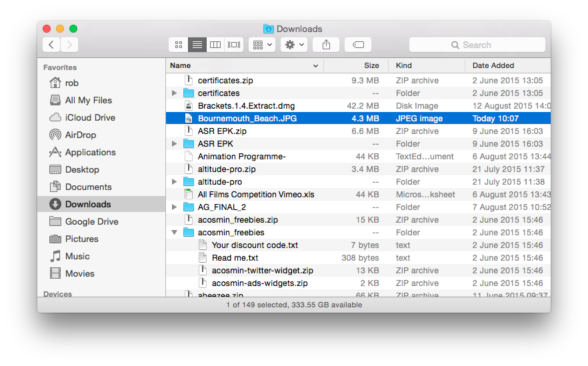588x366 pixels.
Task: Click the certificates folder icon
Action: click(189, 93)
